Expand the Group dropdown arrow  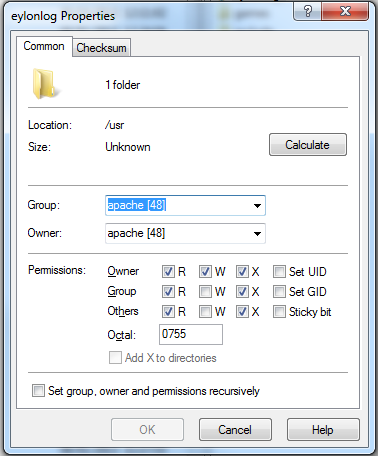[x=257, y=206]
